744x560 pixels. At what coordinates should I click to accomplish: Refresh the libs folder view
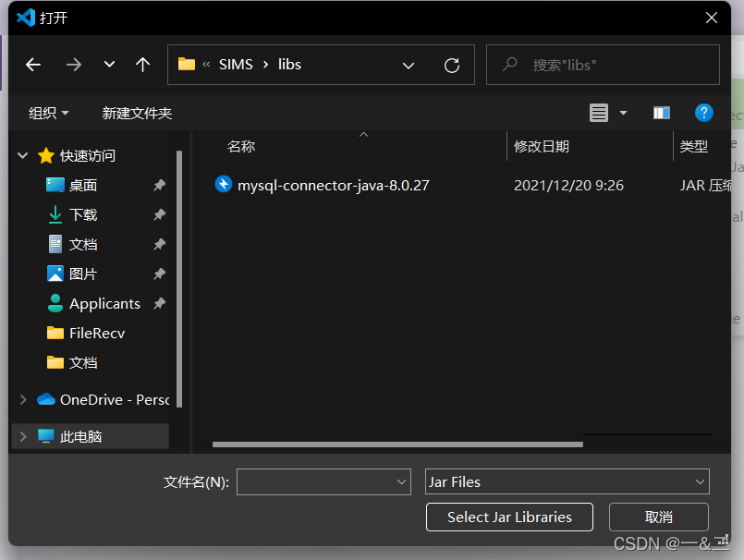pos(452,65)
